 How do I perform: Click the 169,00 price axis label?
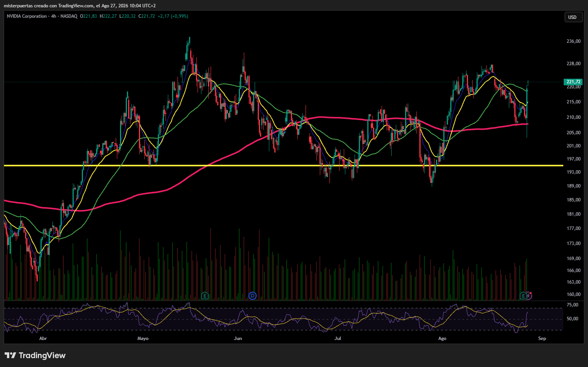[x=573, y=259]
